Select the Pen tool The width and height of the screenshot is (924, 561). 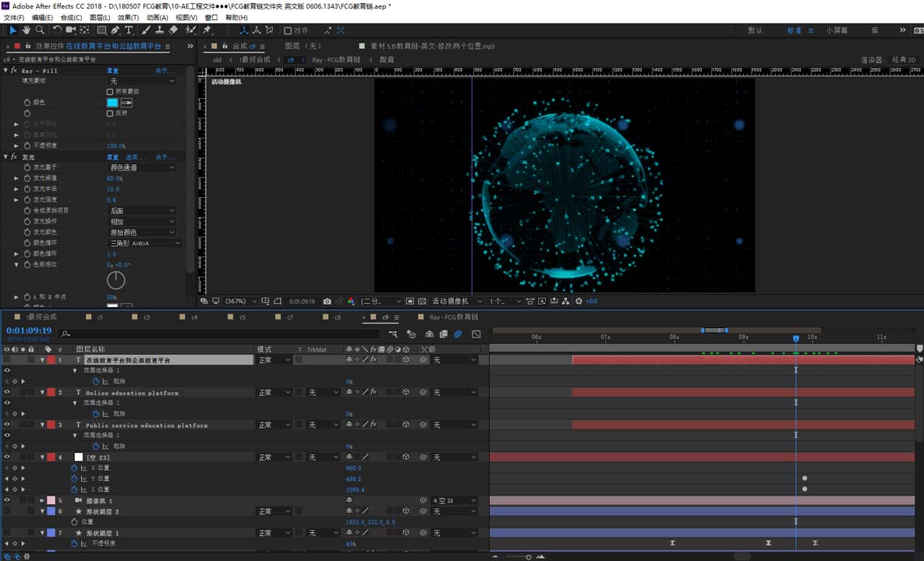tap(115, 30)
